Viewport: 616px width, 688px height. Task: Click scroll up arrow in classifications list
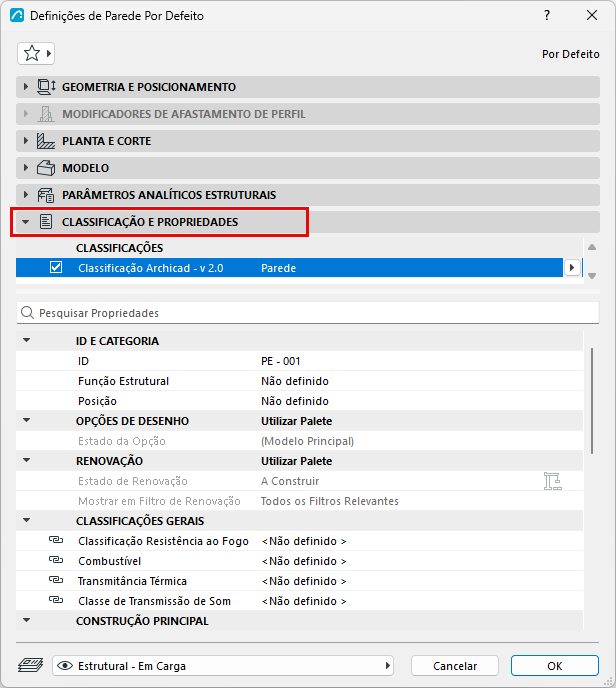pyautogui.click(x=592, y=247)
